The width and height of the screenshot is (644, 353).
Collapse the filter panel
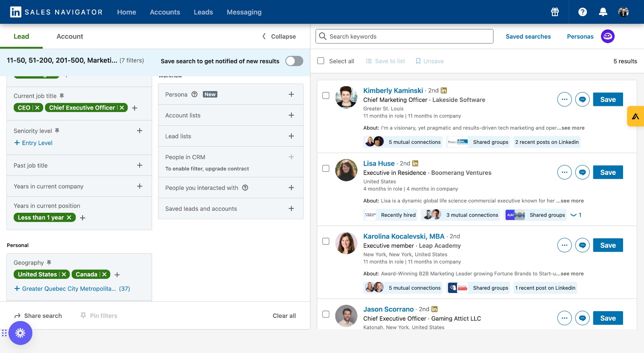pos(279,36)
